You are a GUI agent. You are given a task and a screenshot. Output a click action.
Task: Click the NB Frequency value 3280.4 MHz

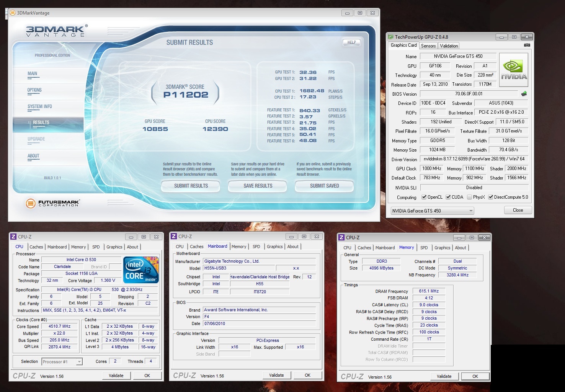457,275
